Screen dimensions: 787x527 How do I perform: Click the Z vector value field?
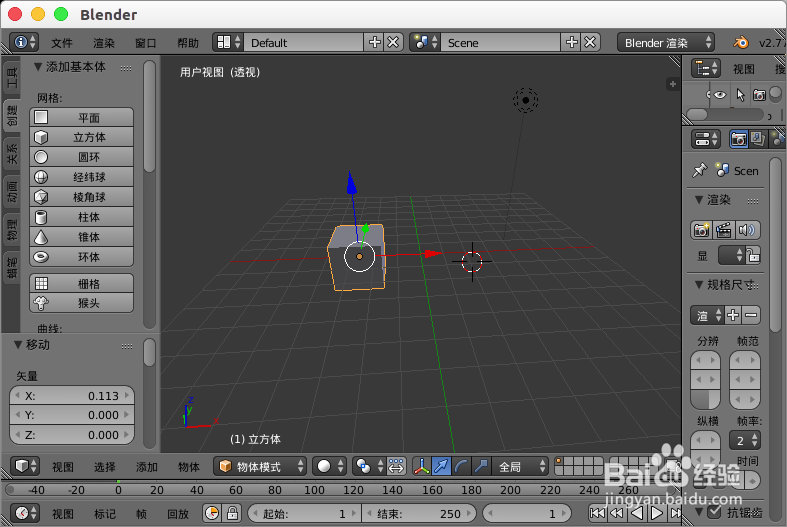(72, 435)
